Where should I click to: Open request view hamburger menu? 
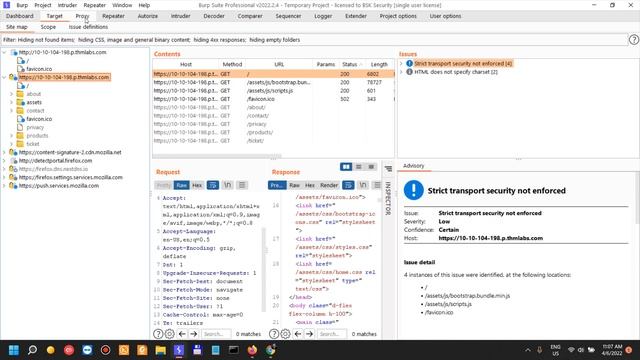coord(242,185)
